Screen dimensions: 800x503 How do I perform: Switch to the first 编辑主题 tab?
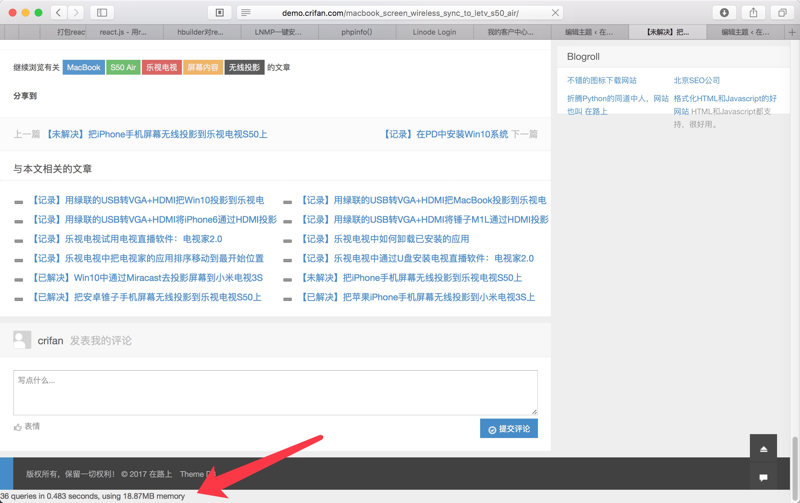point(589,32)
